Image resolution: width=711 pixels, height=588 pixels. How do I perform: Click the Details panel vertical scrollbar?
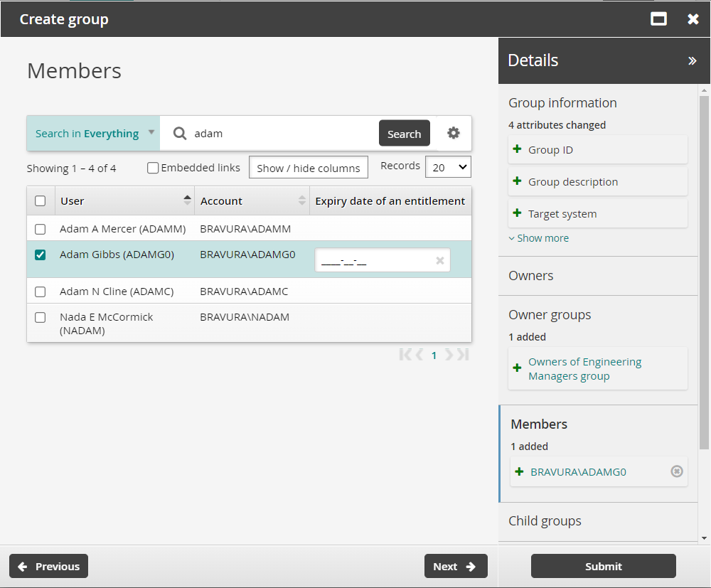tap(704, 270)
